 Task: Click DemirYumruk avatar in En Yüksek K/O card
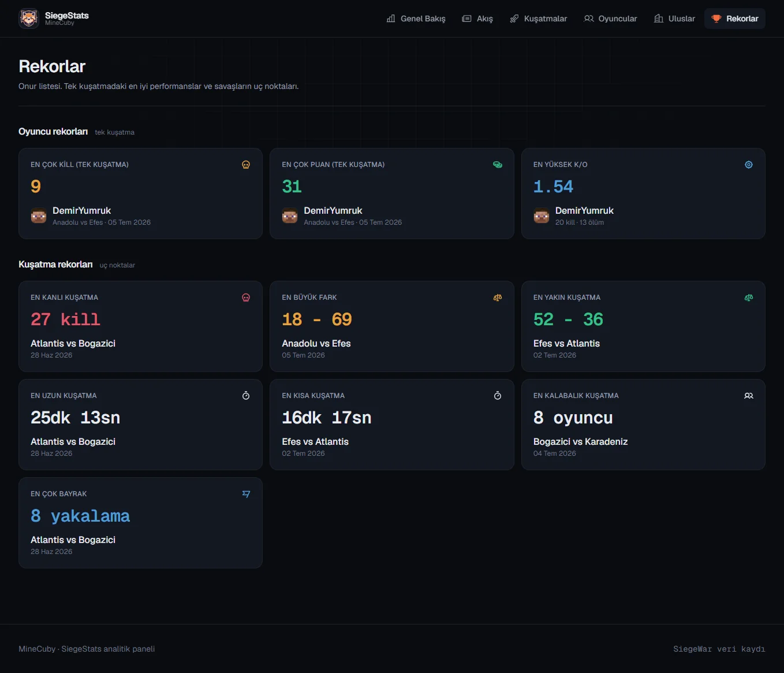[x=542, y=216]
